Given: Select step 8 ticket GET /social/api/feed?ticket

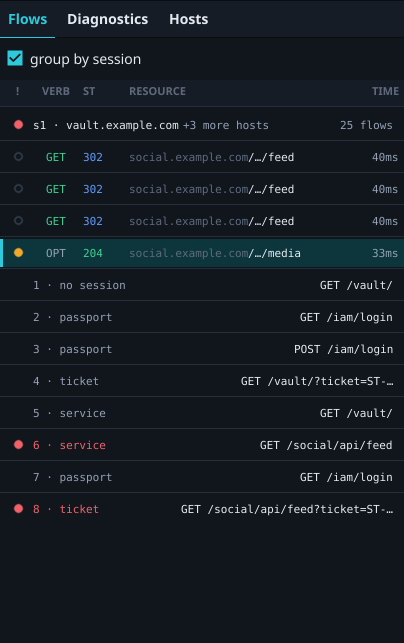Looking at the screenshot, I should (202, 509).
